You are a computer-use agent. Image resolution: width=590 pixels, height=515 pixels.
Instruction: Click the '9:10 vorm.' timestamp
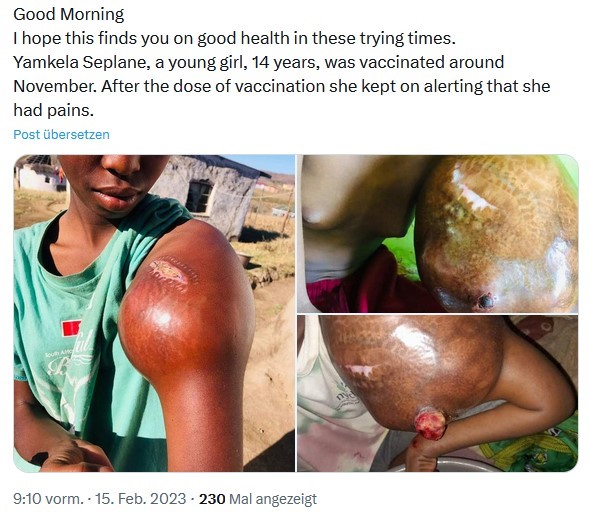point(48,499)
